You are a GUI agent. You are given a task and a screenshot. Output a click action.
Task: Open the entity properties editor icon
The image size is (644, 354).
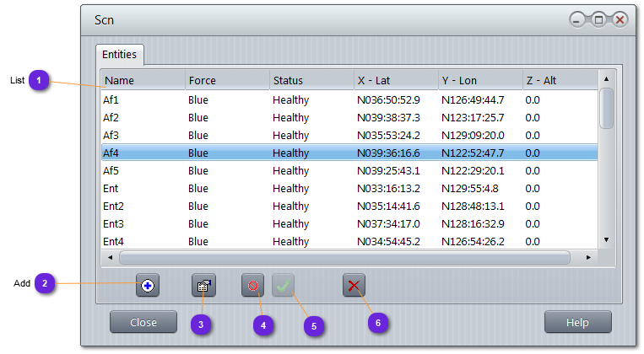point(203,286)
